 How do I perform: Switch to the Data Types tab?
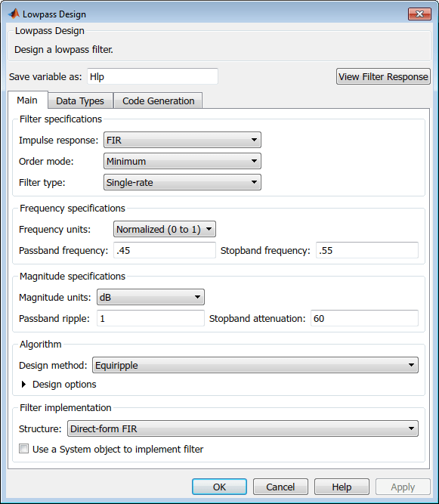coord(80,101)
